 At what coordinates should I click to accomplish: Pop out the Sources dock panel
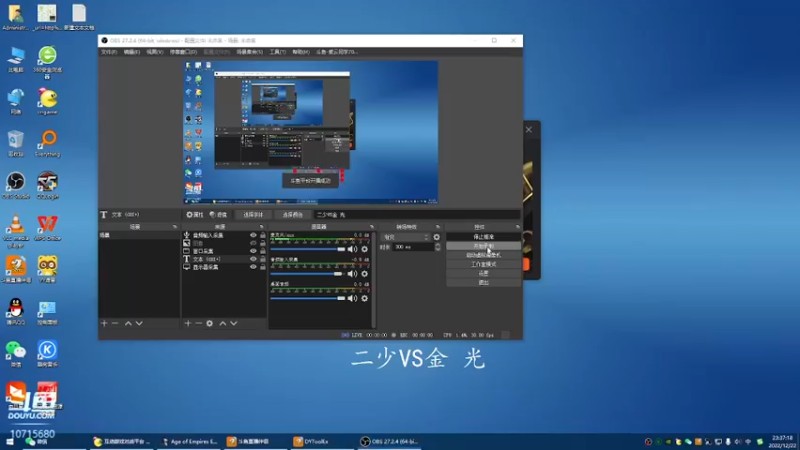pyautogui.click(x=261, y=227)
